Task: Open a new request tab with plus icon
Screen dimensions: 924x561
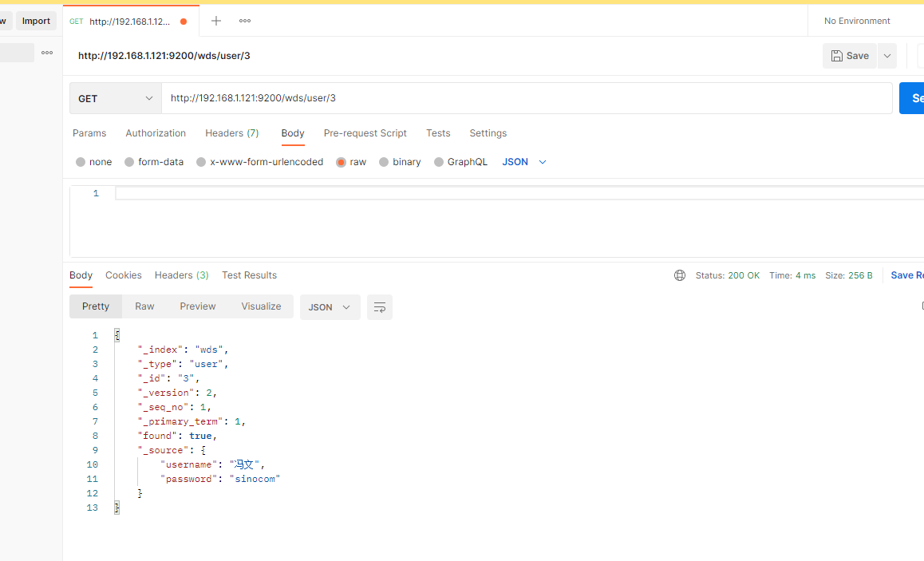Action: [216, 22]
